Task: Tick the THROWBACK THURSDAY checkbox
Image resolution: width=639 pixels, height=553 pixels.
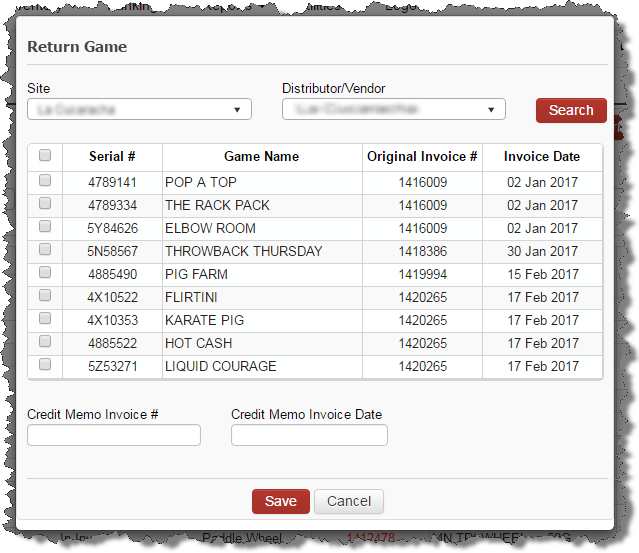Action: coord(45,249)
